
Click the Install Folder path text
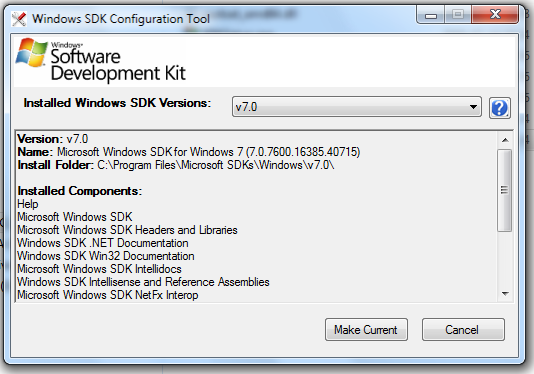(216, 165)
